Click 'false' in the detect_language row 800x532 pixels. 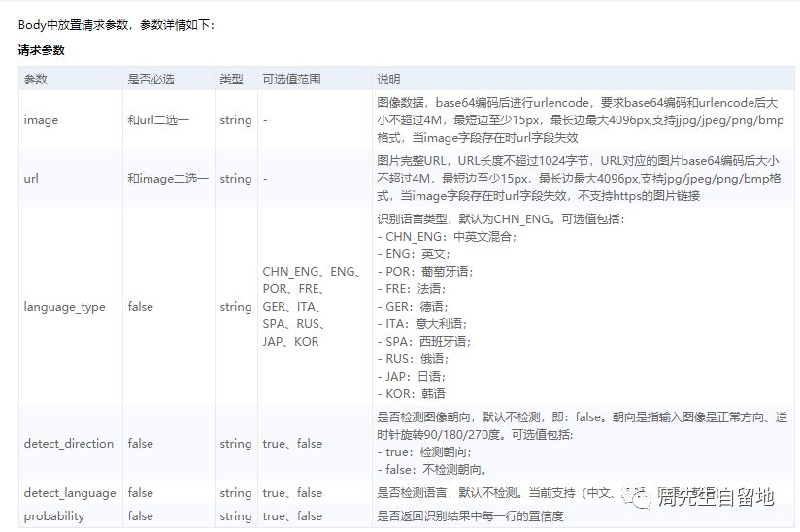141,493
